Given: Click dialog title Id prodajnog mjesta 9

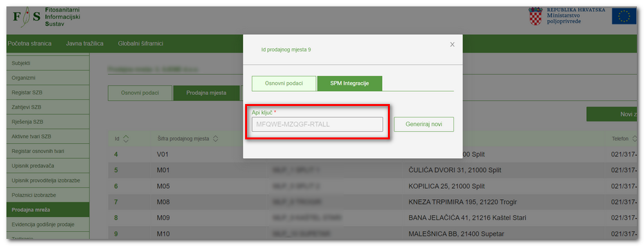Looking at the screenshot, I should pyautogui.click(x=286, y=50).
